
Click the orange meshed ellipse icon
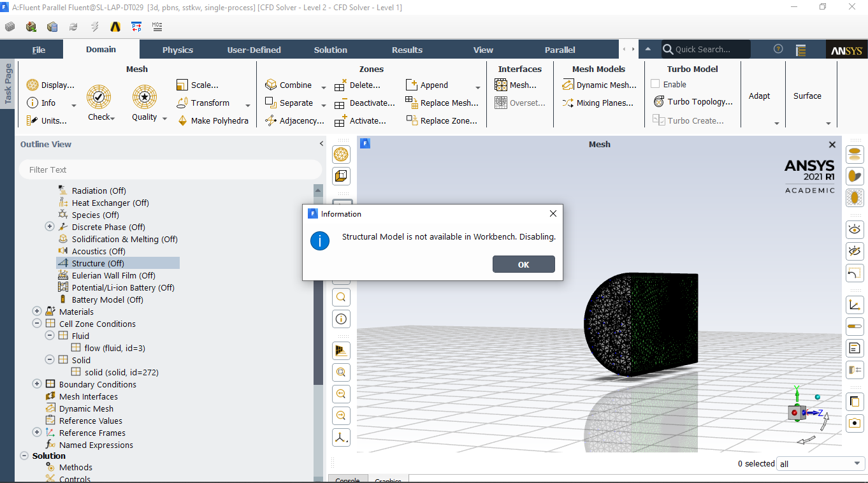(855, 198)
